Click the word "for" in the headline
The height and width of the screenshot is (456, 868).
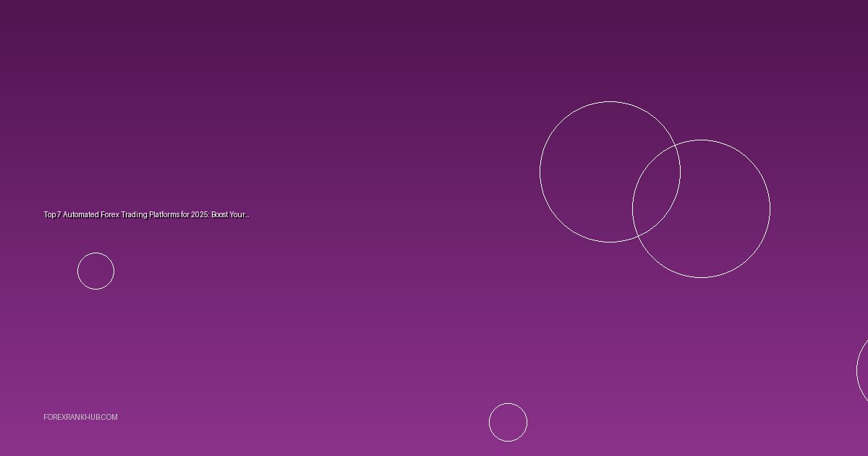[x=185, y=215]
